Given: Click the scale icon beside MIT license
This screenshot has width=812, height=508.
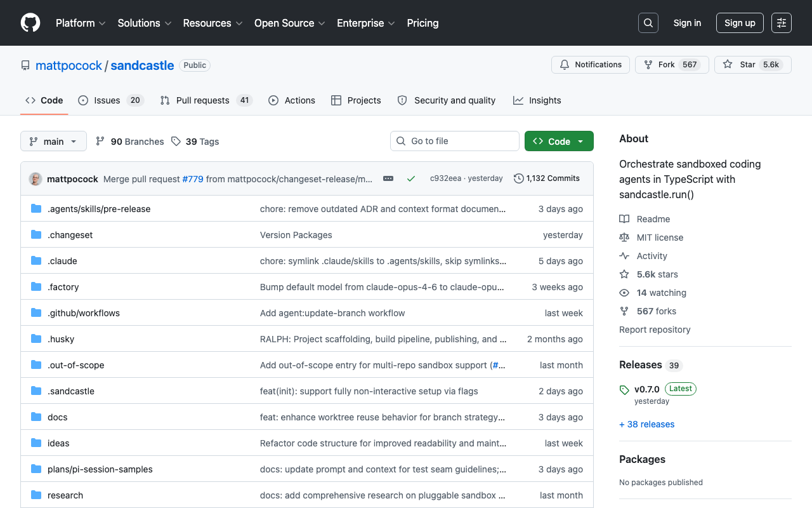Looking at the screenshot, I should click(624, 237).
